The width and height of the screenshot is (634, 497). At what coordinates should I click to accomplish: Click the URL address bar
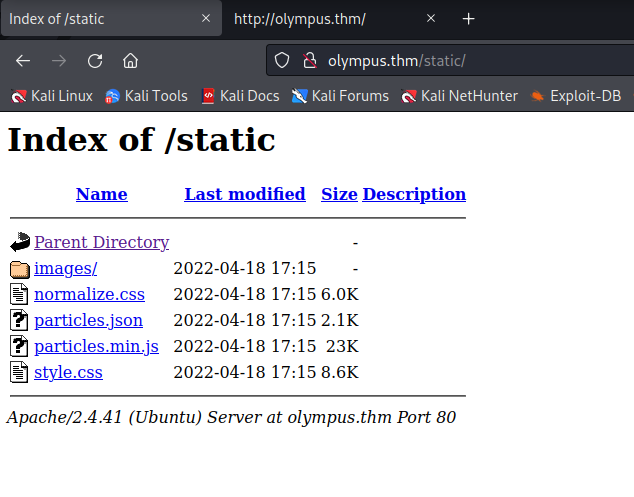pos(450,61)
